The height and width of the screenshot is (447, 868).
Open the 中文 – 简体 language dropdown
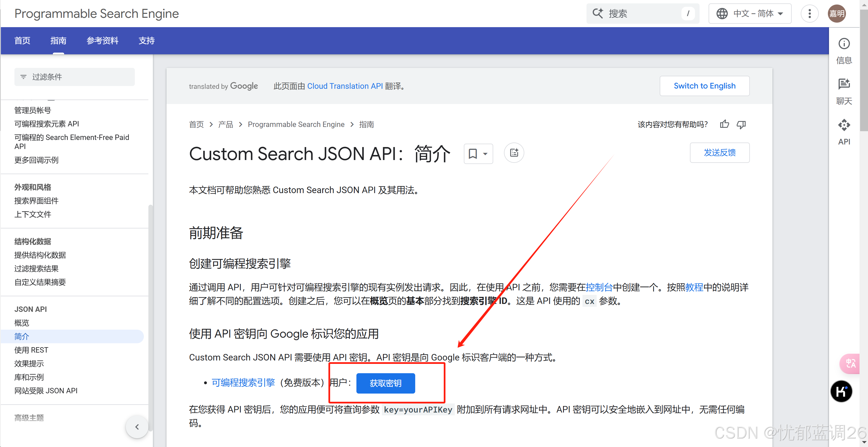coord(750,14)
